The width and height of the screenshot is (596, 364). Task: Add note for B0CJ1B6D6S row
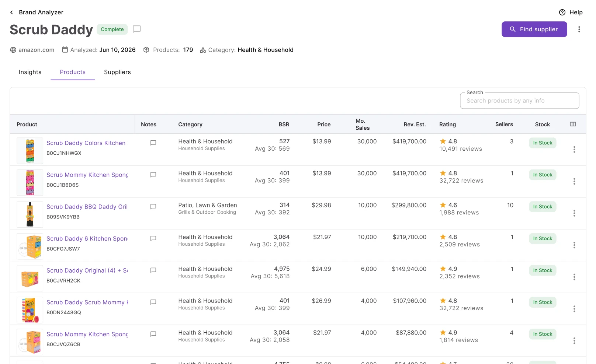click(153, 175)
